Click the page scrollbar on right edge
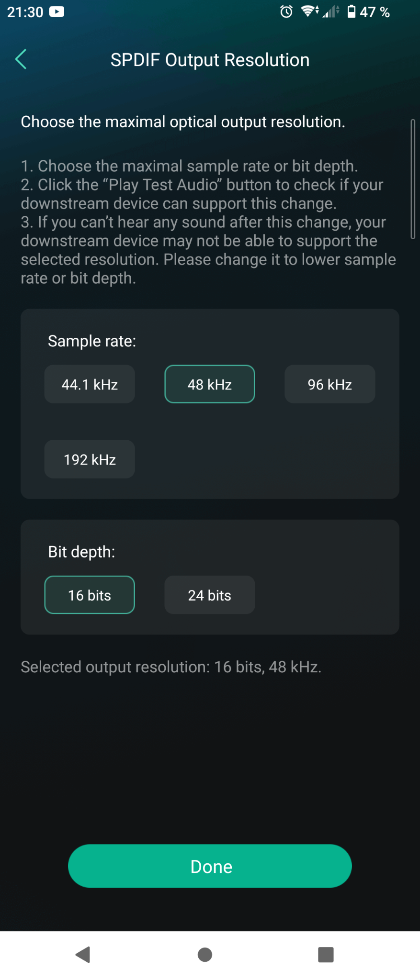Screen dimensions: 420x980 point(413,179)
